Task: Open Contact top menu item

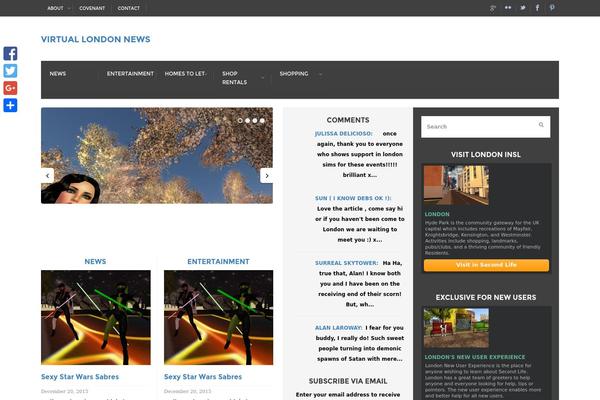Action: (x=129, y=8)
